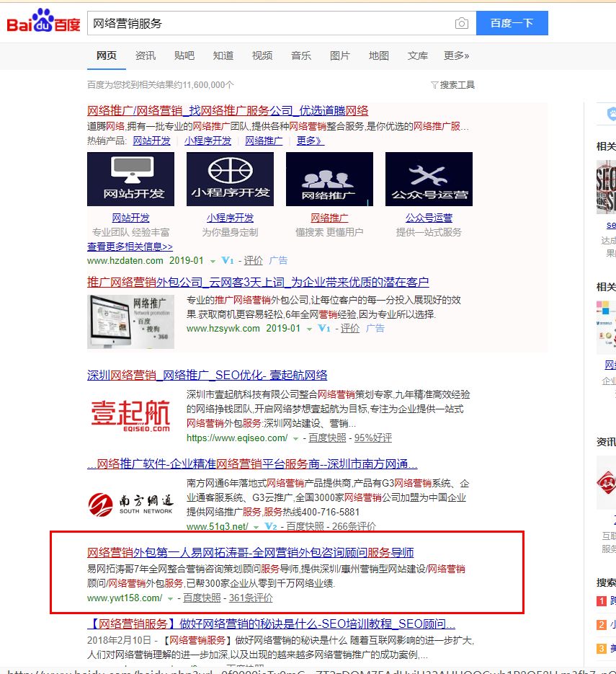Open result 网络推广/网络营销_找网络推广服务公司
This screenshot has width=616, height=674.
pos(228,110)
